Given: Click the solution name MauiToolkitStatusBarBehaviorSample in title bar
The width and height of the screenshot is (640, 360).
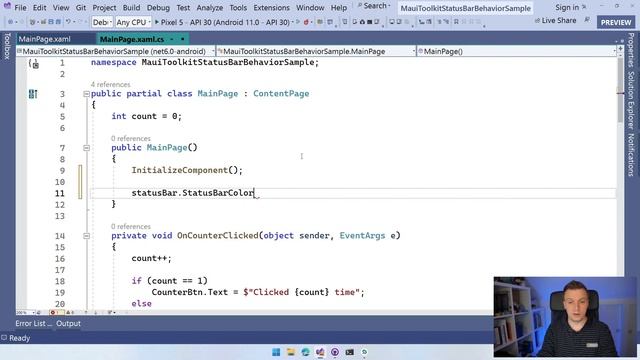Looking at the screenshot, I should [x=465, y=8].
